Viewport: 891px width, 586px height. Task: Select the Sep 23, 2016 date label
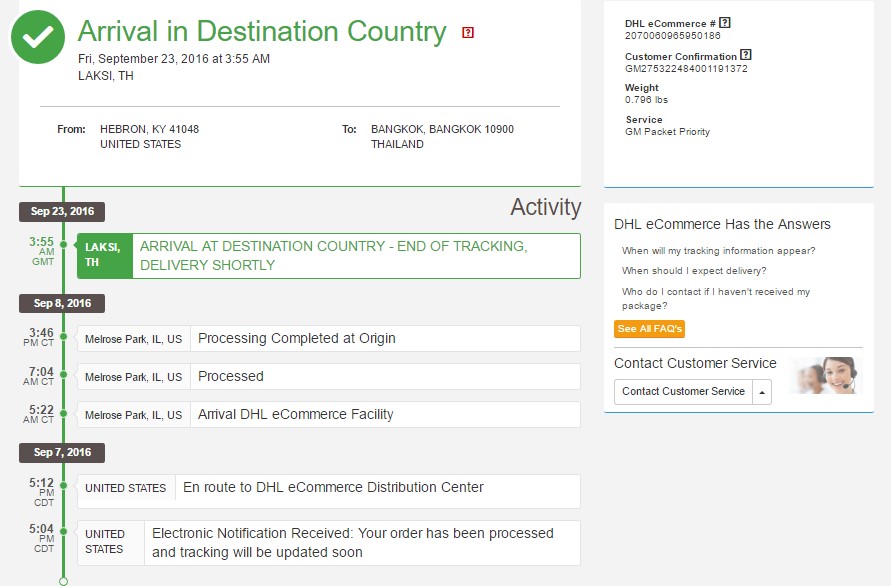62,211
